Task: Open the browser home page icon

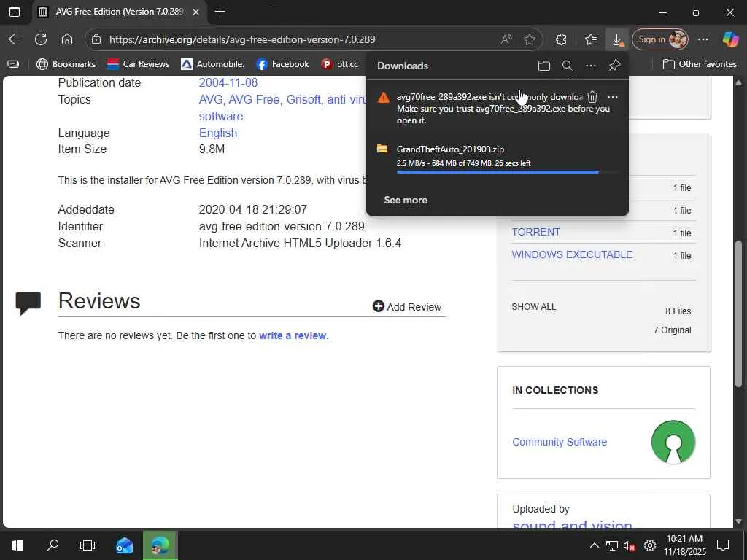Action: (67, 39)
